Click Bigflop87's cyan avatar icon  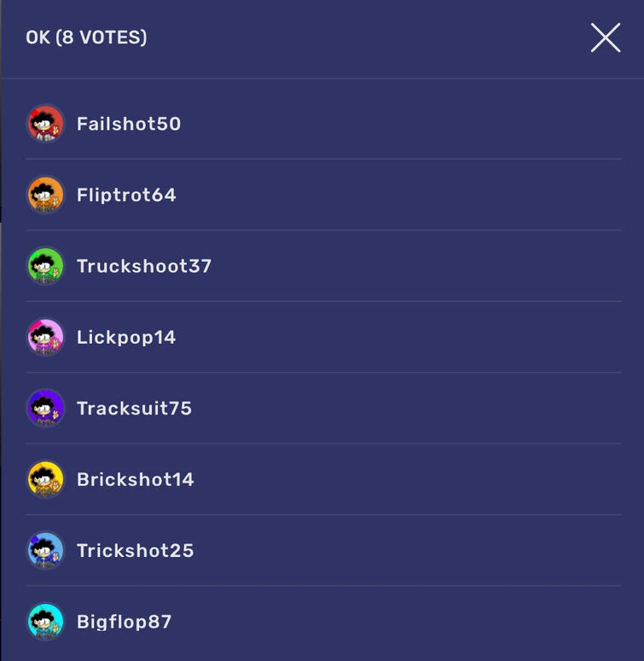(45, 622)
